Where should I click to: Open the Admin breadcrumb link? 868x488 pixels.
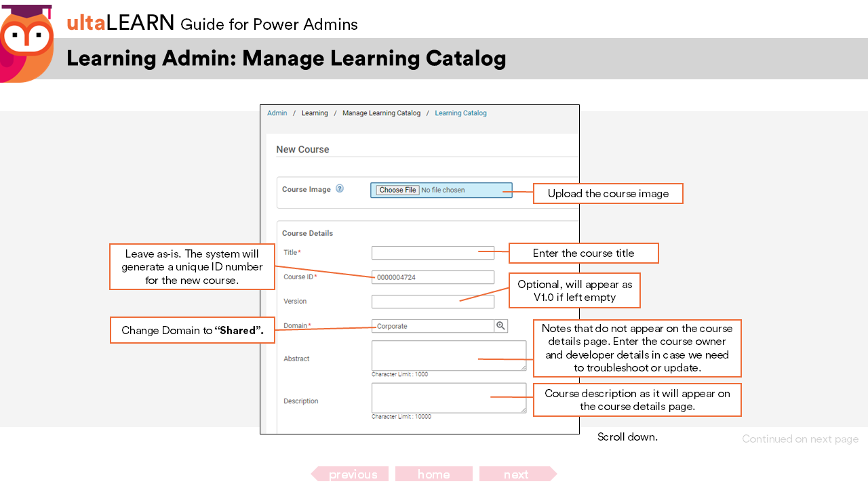[x=277, y=113]
